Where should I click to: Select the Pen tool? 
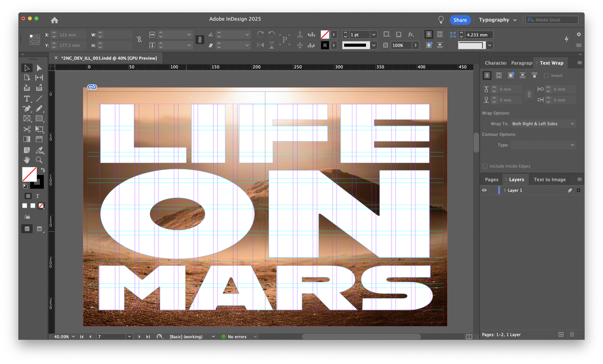tap(27, 109)
